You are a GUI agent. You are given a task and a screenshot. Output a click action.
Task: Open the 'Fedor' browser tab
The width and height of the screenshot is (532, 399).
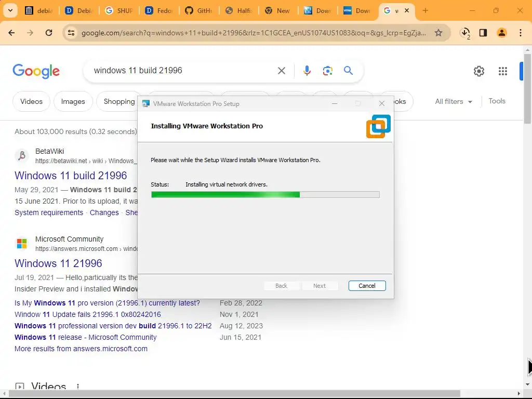point(159,10)
